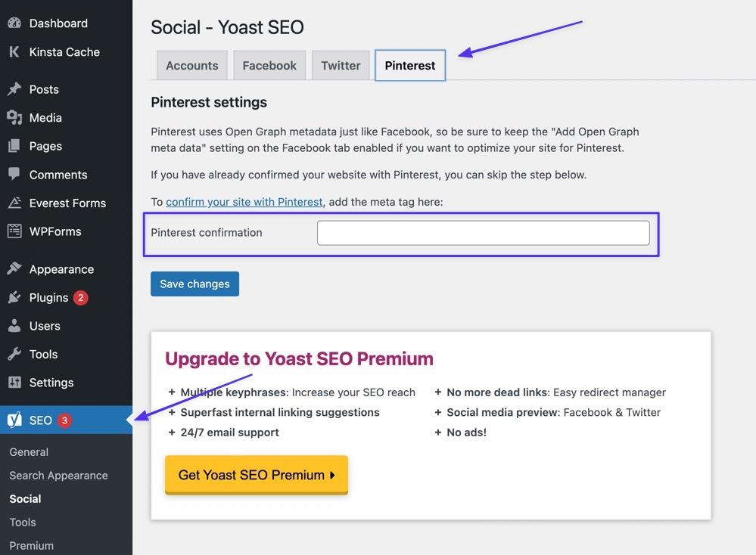This screenshot has height=555, width=756.
Task: Switch to the Accounts tab
Action: (x=191, y=65)
